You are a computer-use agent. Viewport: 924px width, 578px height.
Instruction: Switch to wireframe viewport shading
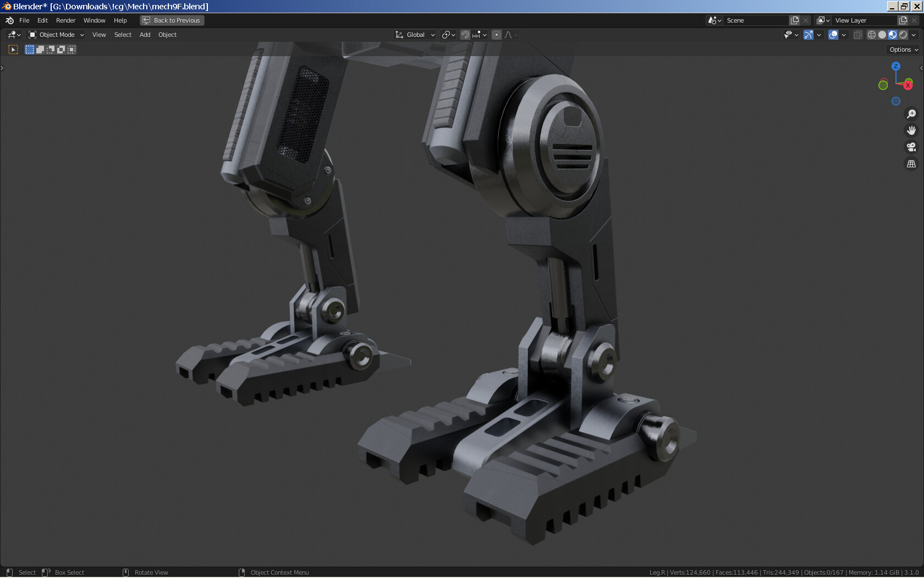tap(872, 34)
